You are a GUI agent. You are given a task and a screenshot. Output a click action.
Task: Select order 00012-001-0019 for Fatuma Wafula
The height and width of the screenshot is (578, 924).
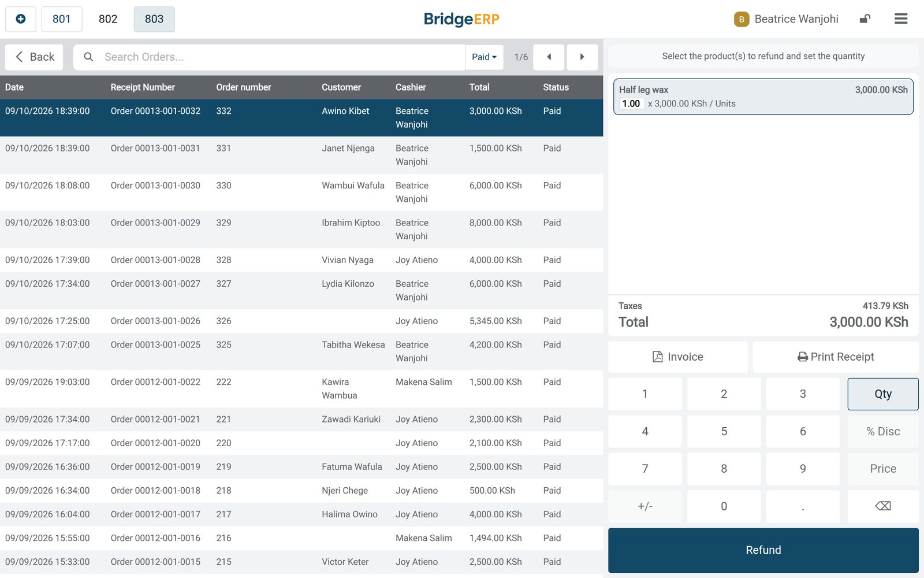point(301,467)
